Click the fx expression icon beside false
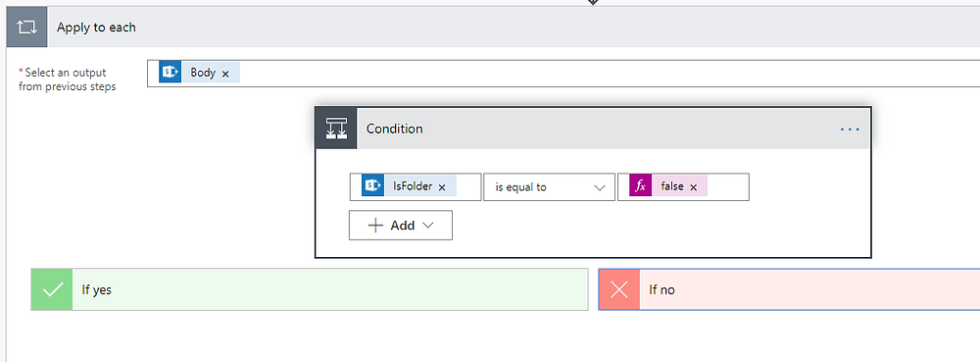This screenshot has height=362, width=980. [x=640, y=186]
